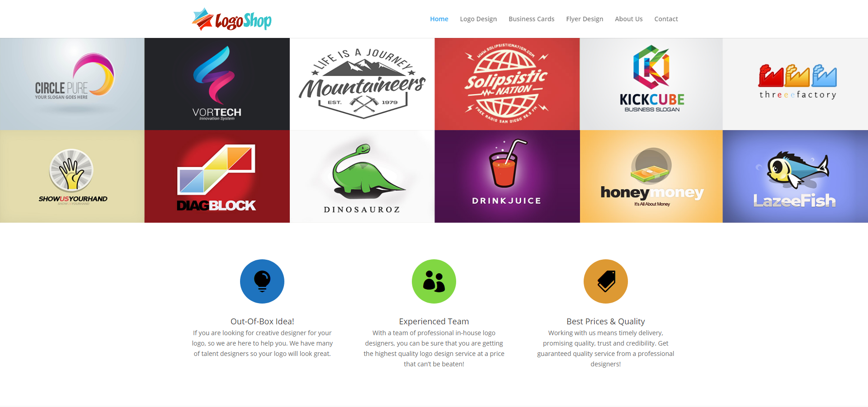Viewport: 868px width, 407px height.
Task: View the Dinosauroz green dinosaur thumbnail
Action: click(x=362, y=176)
